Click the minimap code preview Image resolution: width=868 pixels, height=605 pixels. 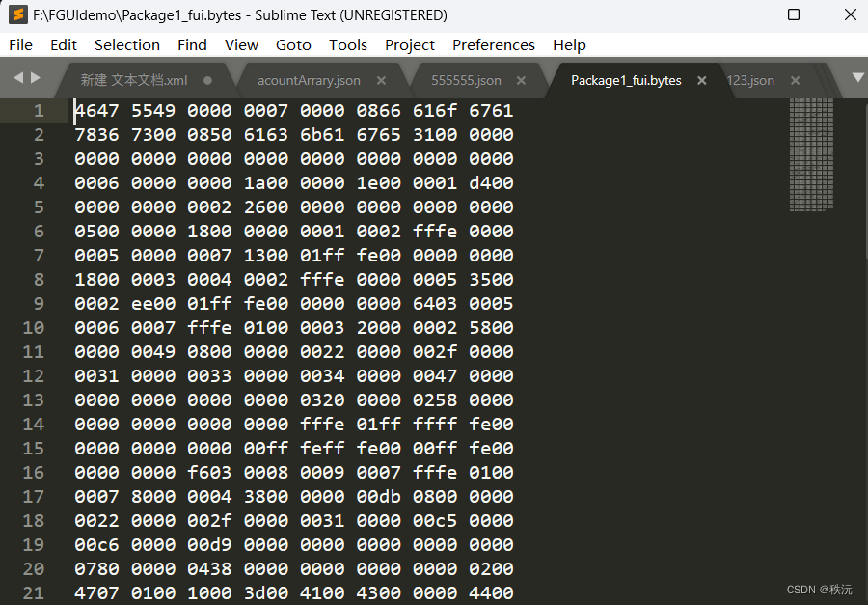811,154
